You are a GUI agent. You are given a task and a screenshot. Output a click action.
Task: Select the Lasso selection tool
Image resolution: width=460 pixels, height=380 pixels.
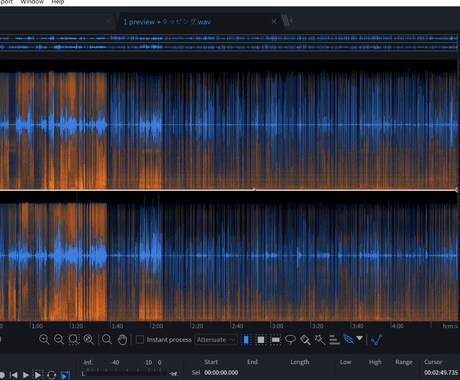click(x=290, y=340)
